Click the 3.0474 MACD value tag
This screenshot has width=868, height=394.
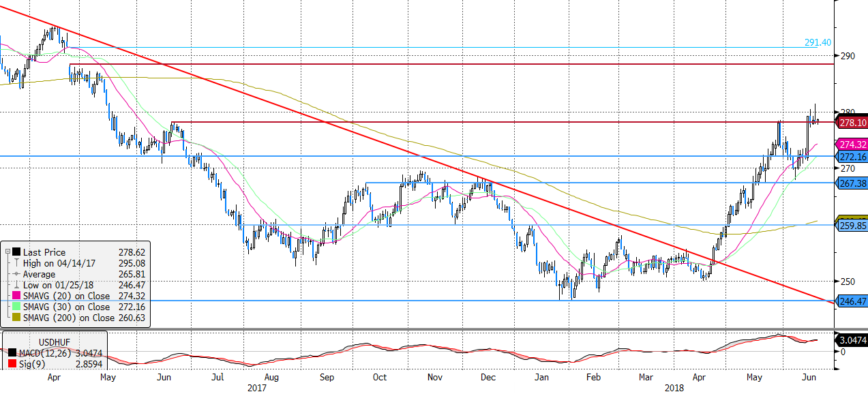pos(852,339)
